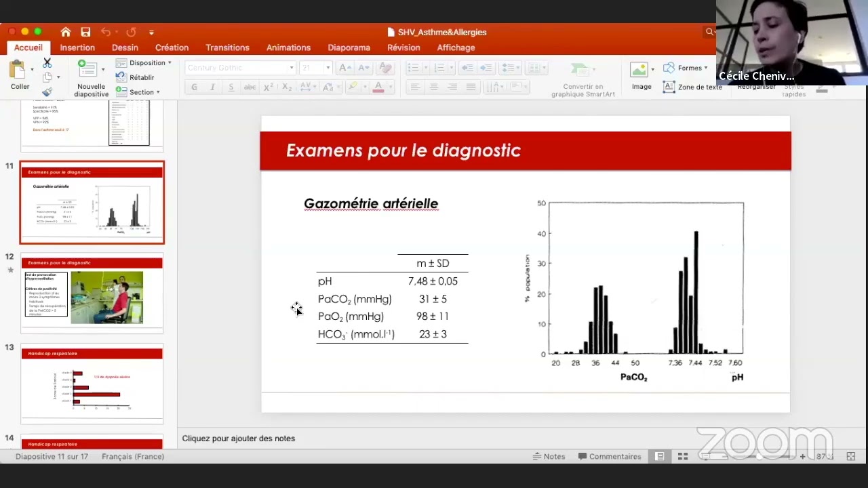The height and width of the screenshot is (488, 868).
Task: Decrease the list indent level
Action: [467, 68]
